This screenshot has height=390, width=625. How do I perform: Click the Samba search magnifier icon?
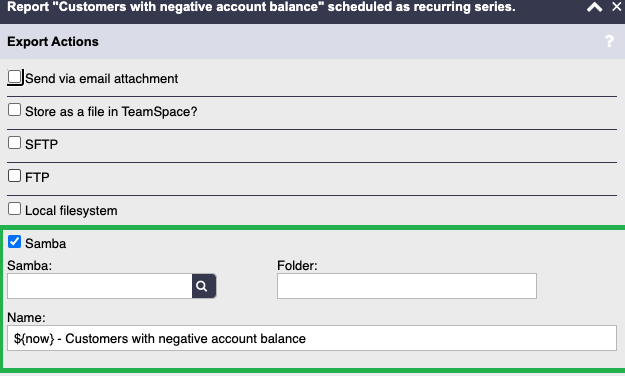pyautogui.click(x=204, y=286)
